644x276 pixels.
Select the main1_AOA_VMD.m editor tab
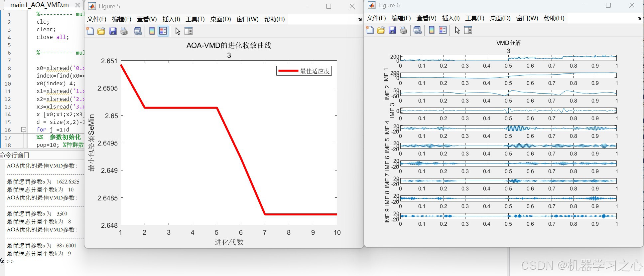(40, 5)
